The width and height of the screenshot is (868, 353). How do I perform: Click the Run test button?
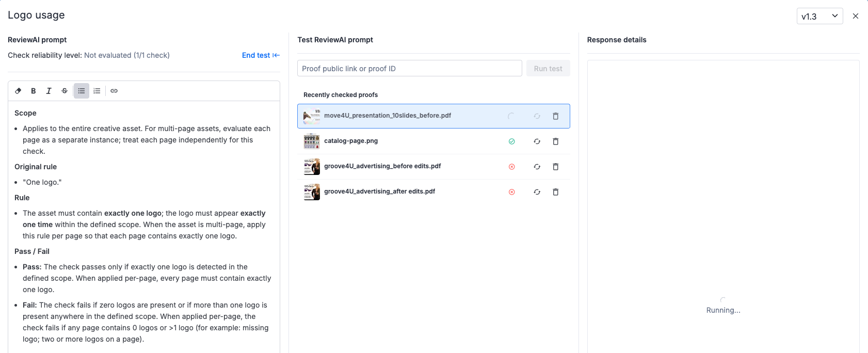tap(548, 69)
